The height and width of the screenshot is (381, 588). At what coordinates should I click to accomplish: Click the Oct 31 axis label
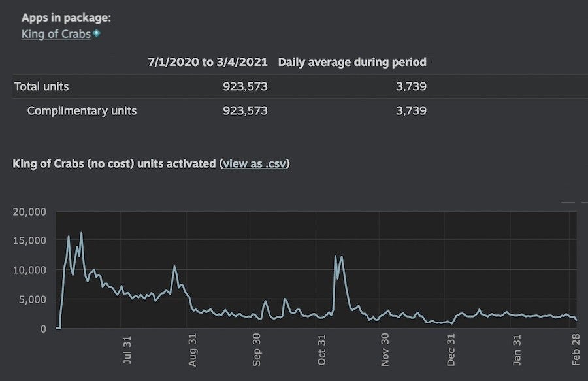tap(321, 350)
